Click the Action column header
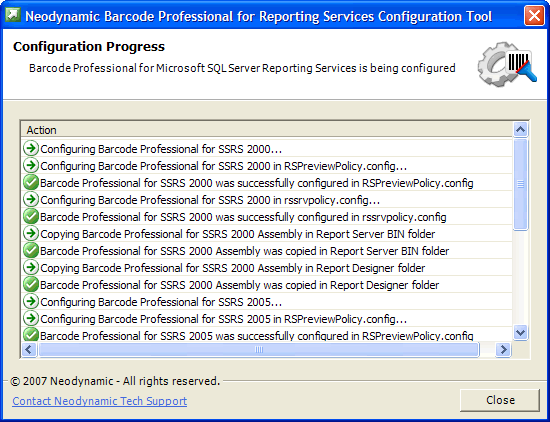The image size is (550, 422). pos(267,130)
